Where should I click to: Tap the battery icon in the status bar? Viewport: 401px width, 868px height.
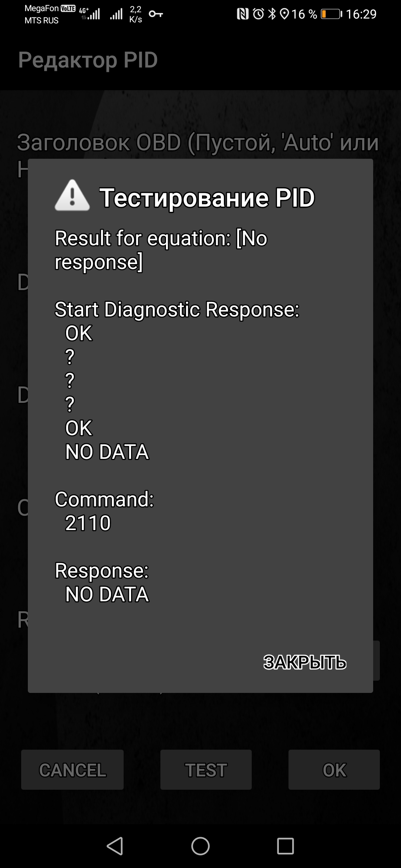coord(331,14)
